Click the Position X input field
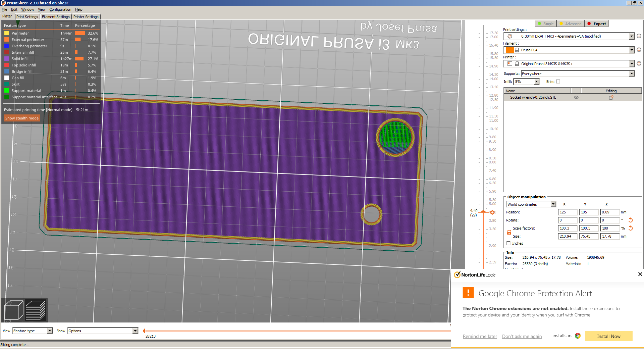Image resolution: width=644 pixels, height=349 pixels. click(x=568, y=212)
